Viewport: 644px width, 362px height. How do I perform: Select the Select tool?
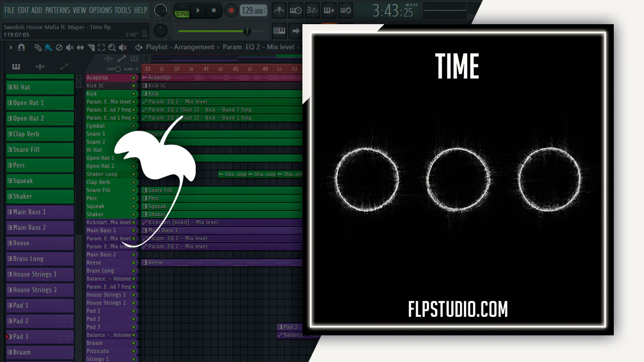tap(101, 47)
